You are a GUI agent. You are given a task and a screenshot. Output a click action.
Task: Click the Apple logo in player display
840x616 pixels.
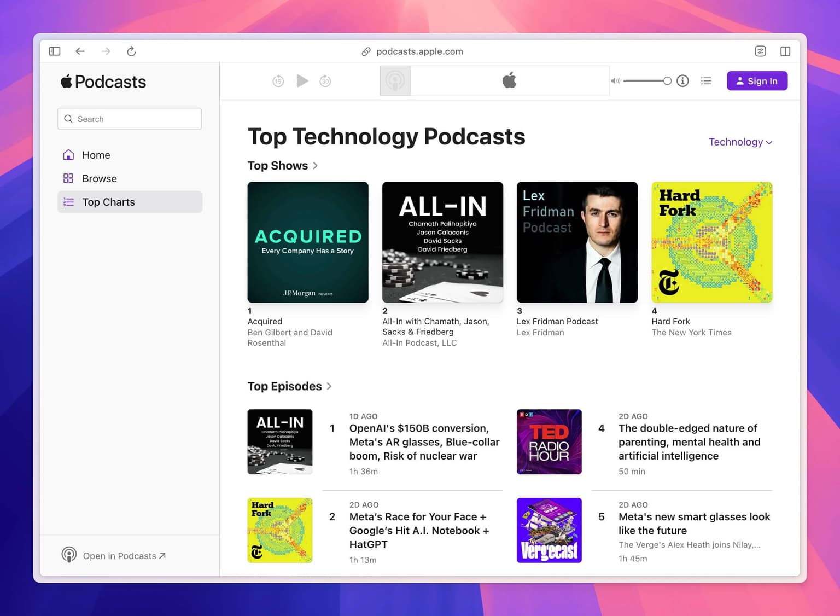(510, 80)
